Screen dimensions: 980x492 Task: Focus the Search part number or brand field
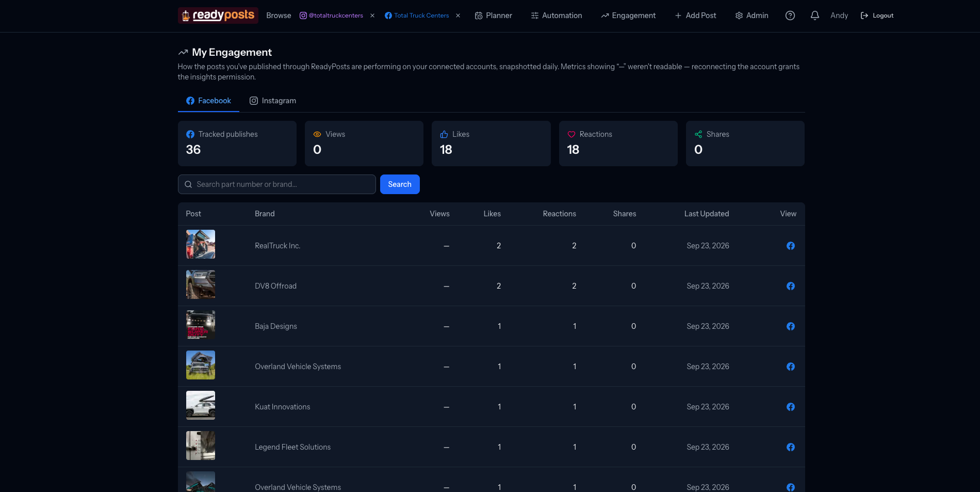pos(276,184)
